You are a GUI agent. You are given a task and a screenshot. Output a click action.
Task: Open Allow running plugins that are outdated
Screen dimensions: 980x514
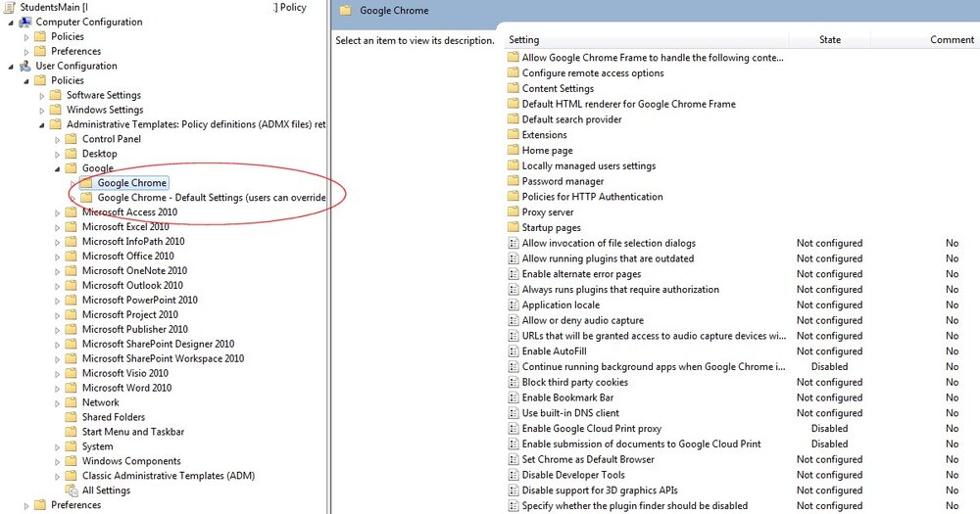click(x=608, y=257)
